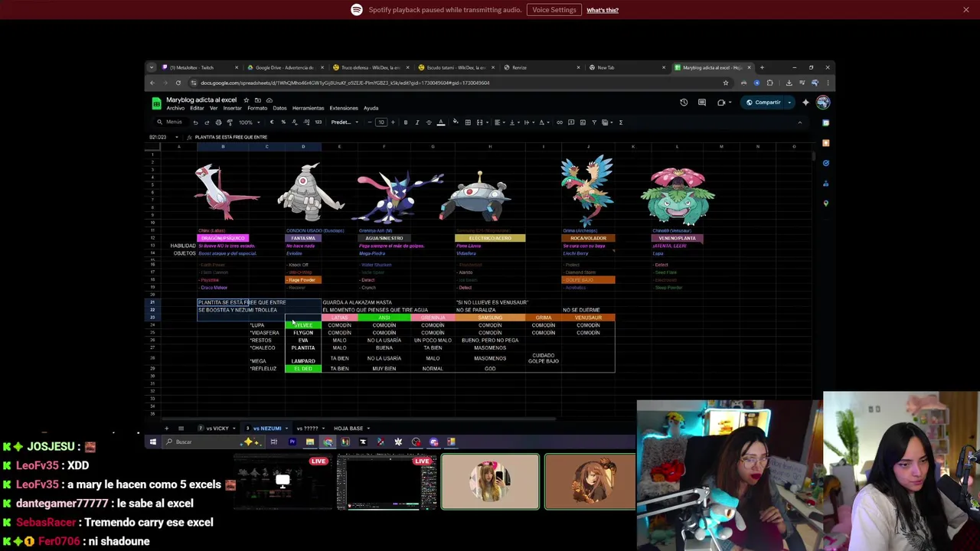The width and height of the screenshot is (980, 551).
Task: Toggle Bold formatting in toolbar
Action: point(406,122)
